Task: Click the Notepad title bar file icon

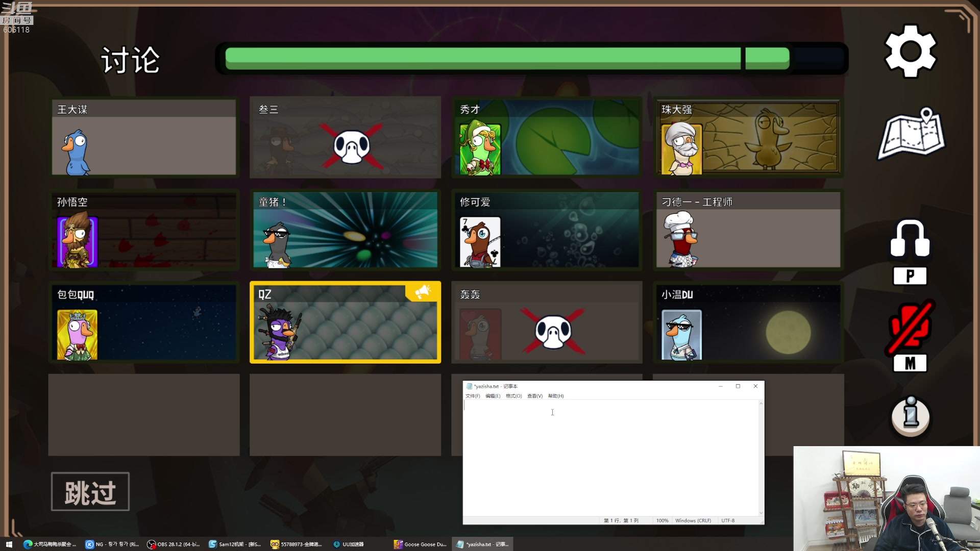Action: [469, 386]
